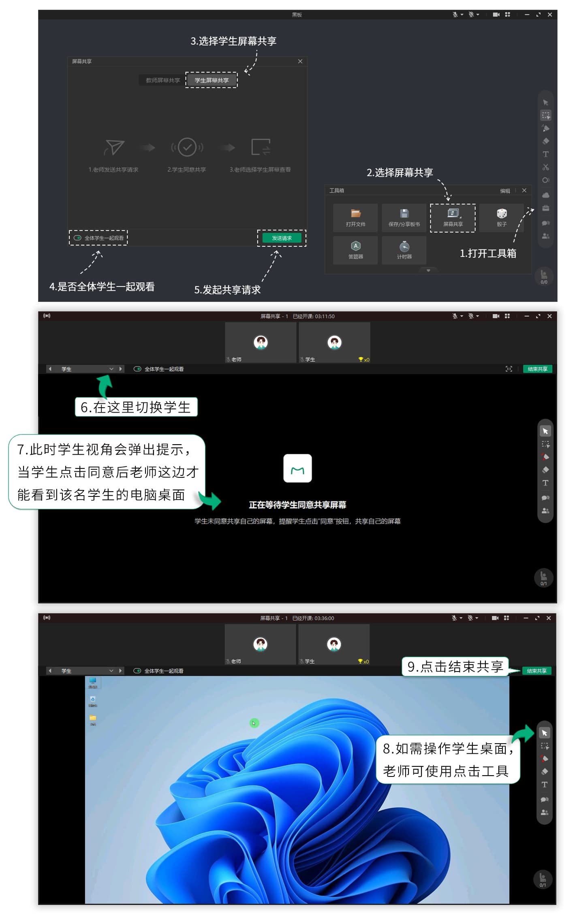Click video camera icon in 03:36:00 title bar
This screenshot has height=924, width=577.
(495, 618)
